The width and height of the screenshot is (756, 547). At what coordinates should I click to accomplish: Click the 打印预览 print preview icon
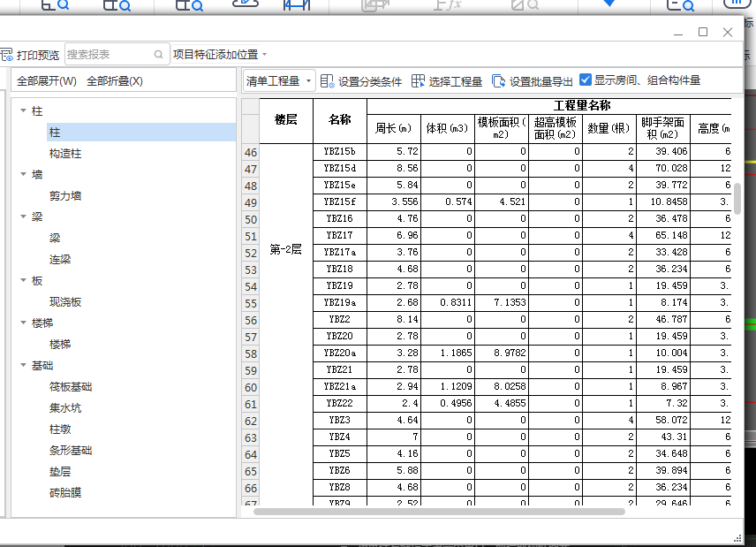pos(6,55)
